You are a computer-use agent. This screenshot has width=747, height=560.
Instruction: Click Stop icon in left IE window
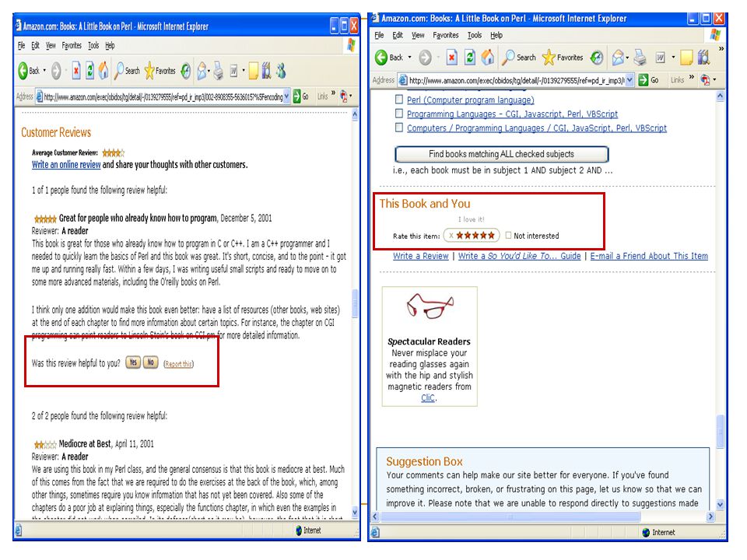coord(76,71)
